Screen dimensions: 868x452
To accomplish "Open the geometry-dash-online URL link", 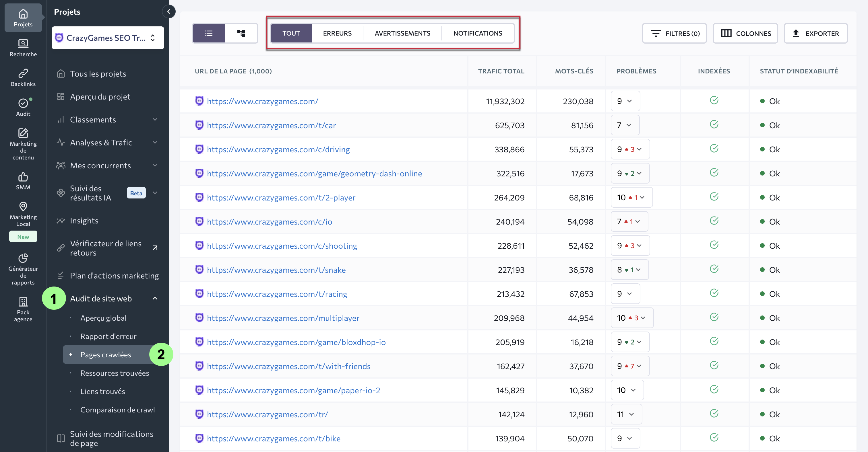I will click(x=314, y=173).
